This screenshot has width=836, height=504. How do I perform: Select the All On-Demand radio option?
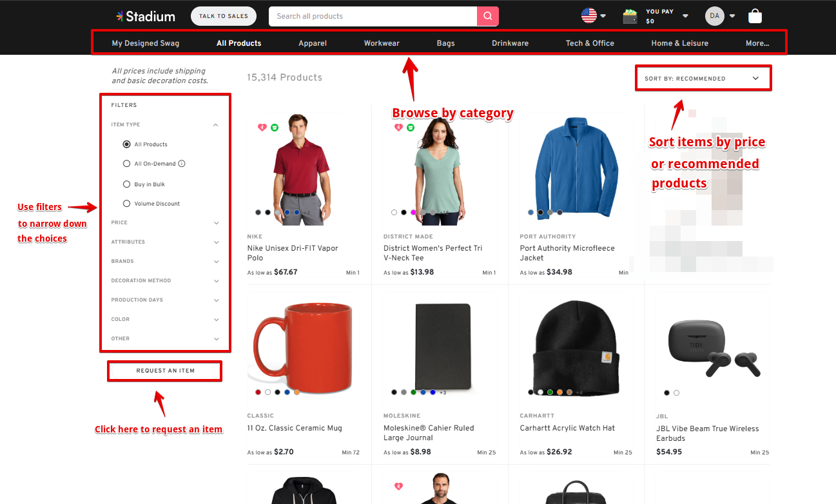(127, 164)
